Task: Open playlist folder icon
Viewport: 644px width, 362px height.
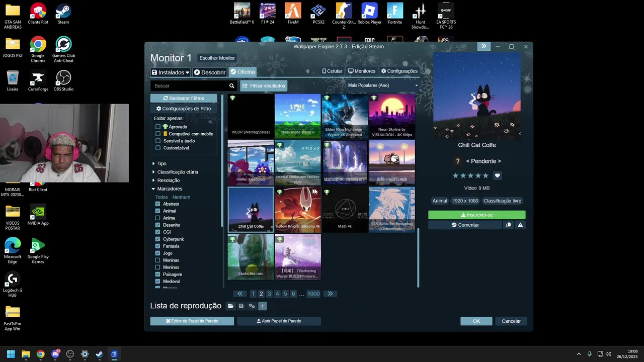Action: [x=230, y=306]
